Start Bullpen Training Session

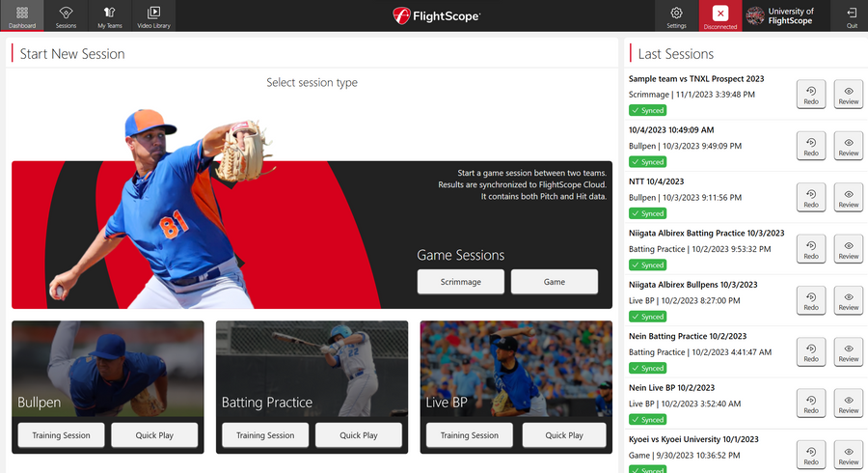pos(61,435)
